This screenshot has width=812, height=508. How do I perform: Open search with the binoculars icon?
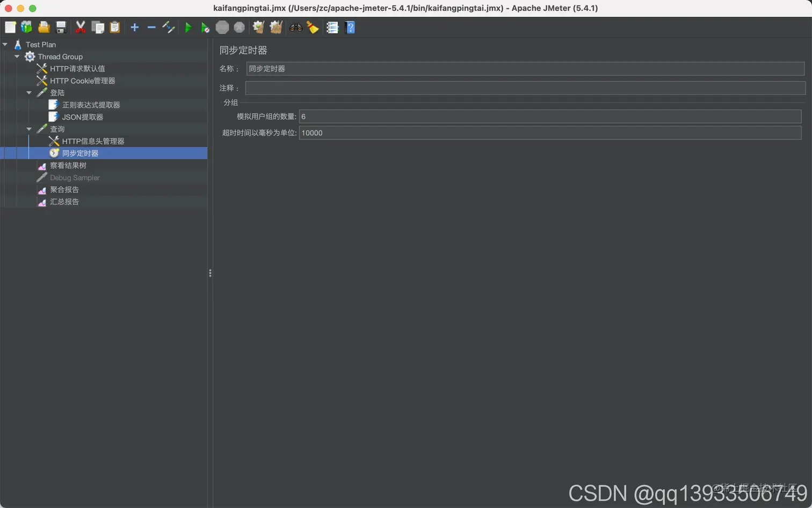[296, 27]
